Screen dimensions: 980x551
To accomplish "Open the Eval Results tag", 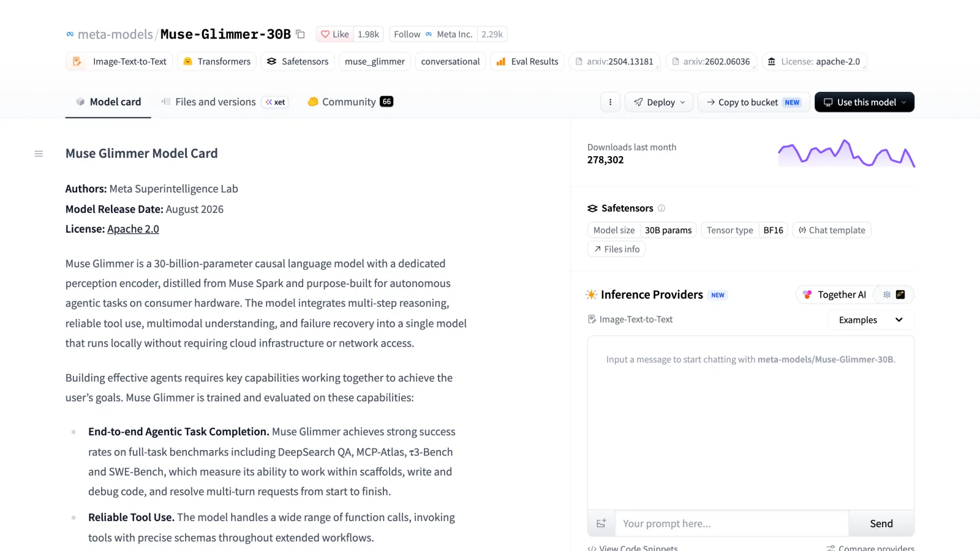I will coord(527,61).
